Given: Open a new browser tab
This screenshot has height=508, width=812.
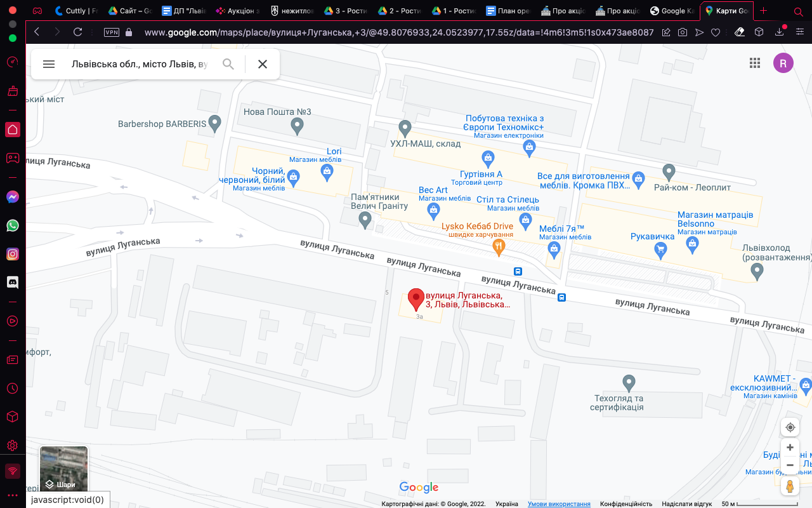Looking at the screenshot, I should pos(763,11).
